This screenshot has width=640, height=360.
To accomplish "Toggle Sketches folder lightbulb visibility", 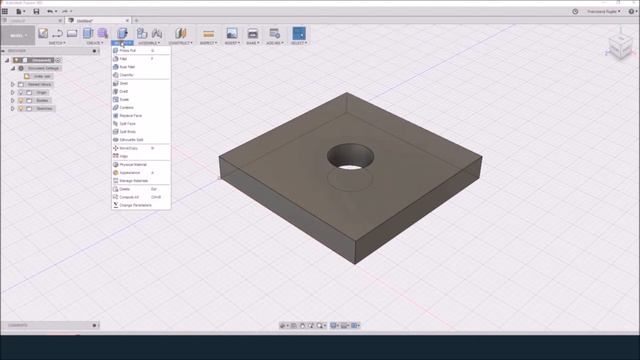I will (x=21, y=109).
